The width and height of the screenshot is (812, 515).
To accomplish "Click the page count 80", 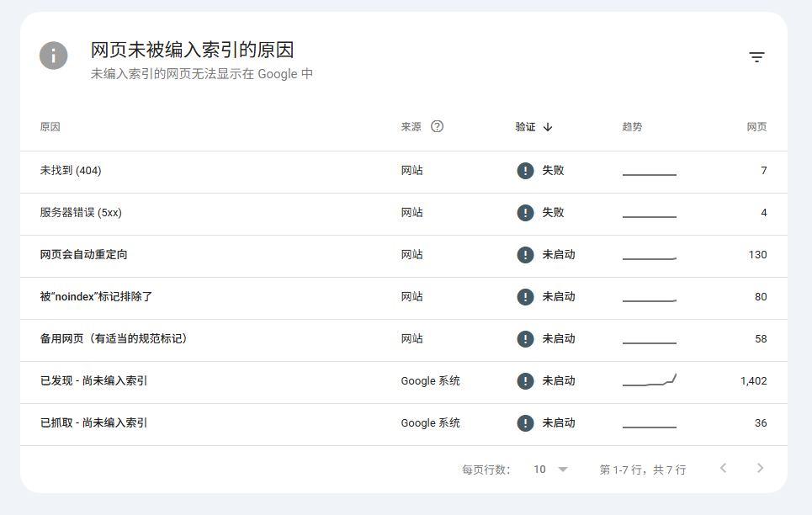I will click(x=761, y=297).
